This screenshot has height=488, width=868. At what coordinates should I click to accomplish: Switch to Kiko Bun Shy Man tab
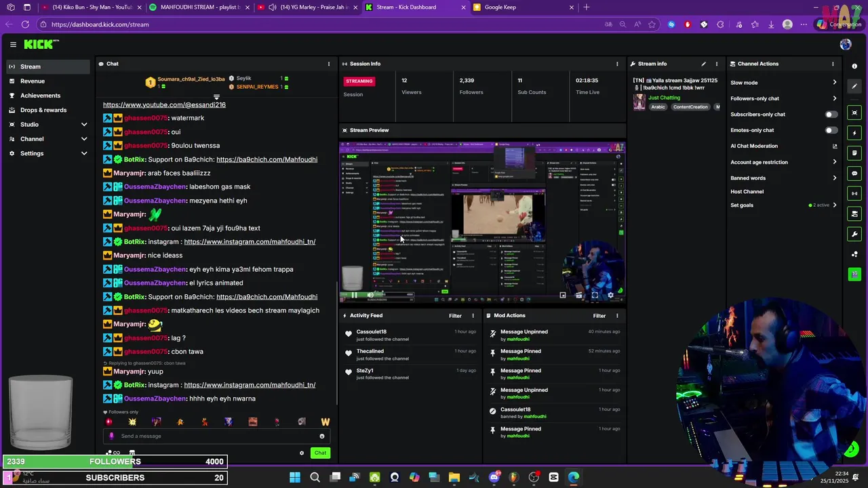tap(90, 7)
